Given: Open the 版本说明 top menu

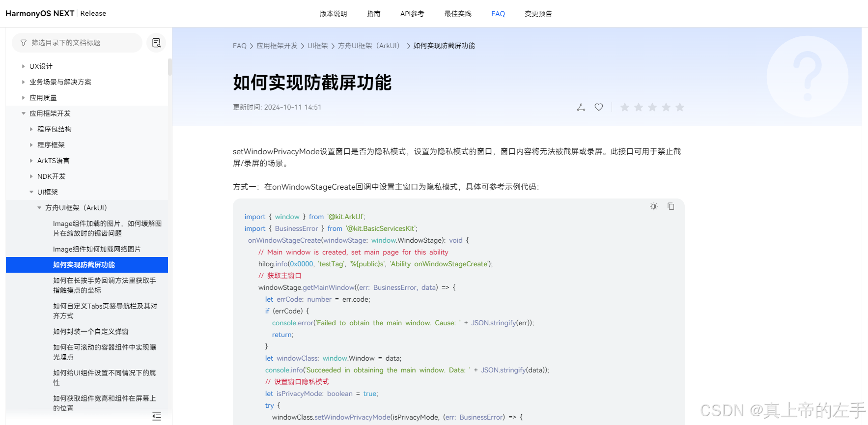Looking at the screenshot, I should (333, 14).
